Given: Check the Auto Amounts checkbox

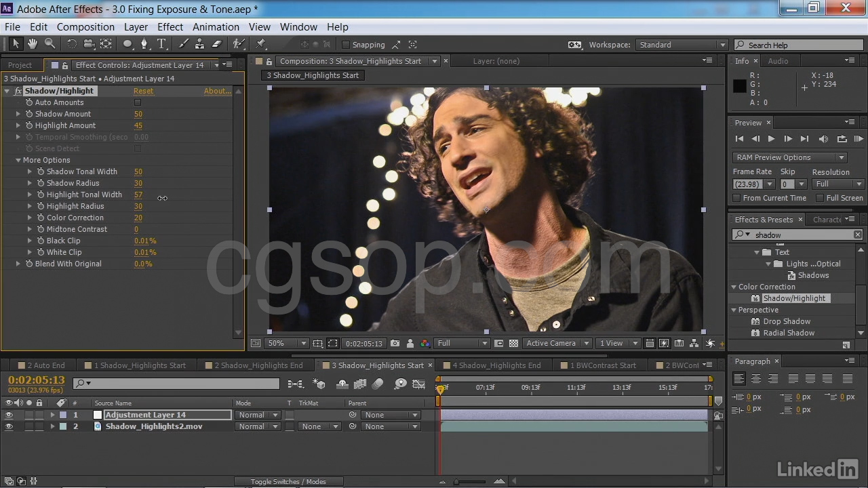Looking at the screenshot, I should (x=138, y=102).
